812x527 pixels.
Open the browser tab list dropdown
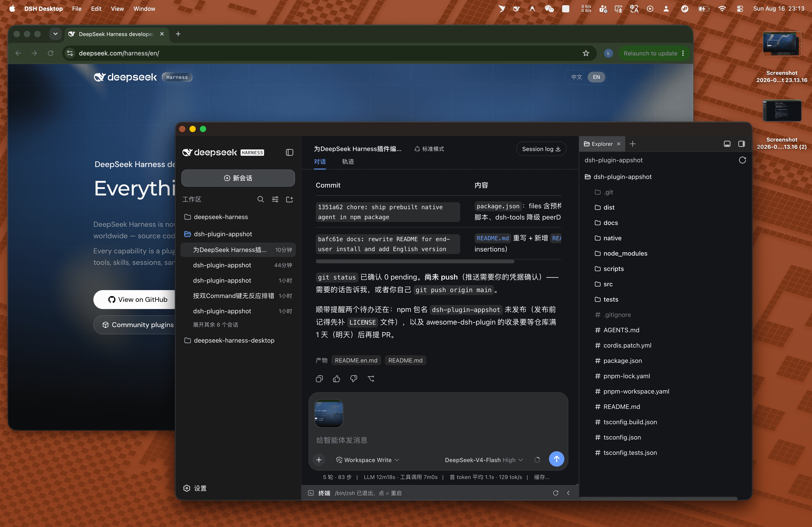coord(55,34)
